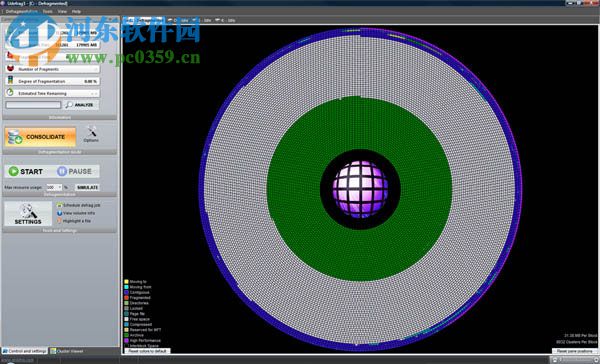Click Schedule defrag job link
The image size is (600, 364).
click(82, 205)
